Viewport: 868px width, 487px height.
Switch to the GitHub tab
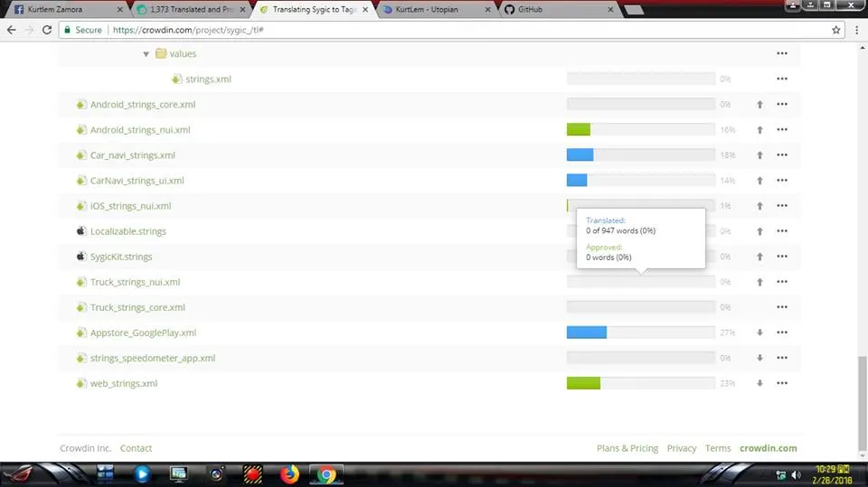click(559, 9)
